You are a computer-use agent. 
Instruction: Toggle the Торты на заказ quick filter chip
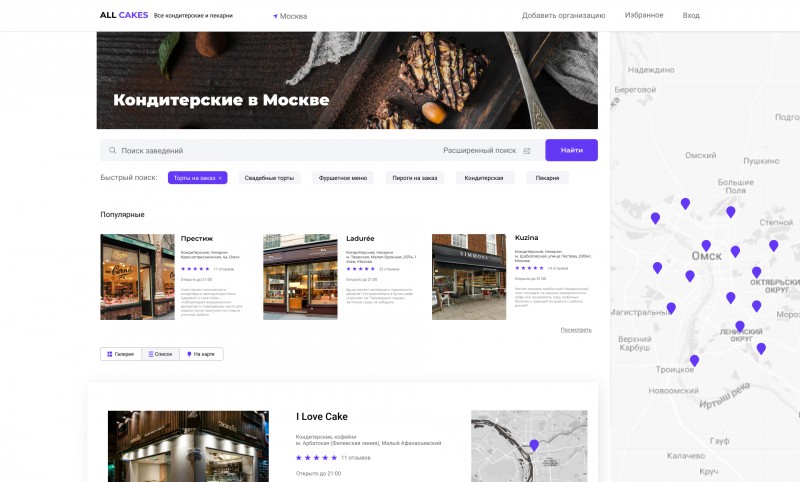coord(197,178)
